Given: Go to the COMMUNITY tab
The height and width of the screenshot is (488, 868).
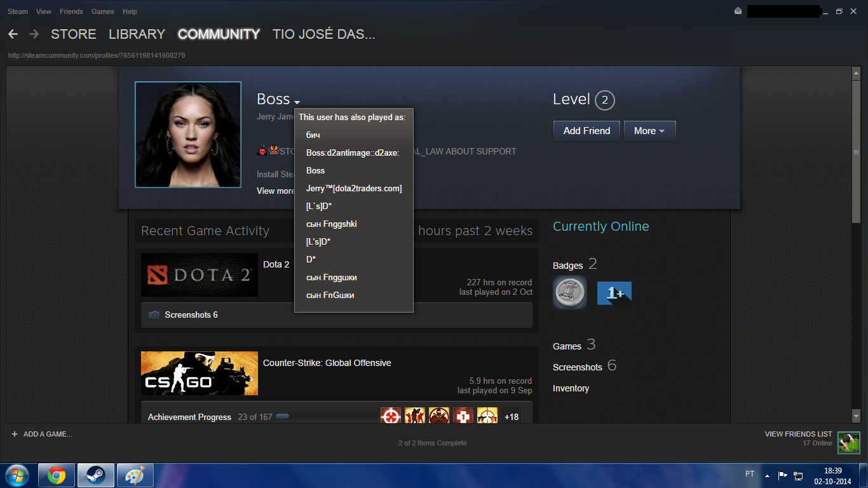Looking at the screenshot, I should (219, 34).
